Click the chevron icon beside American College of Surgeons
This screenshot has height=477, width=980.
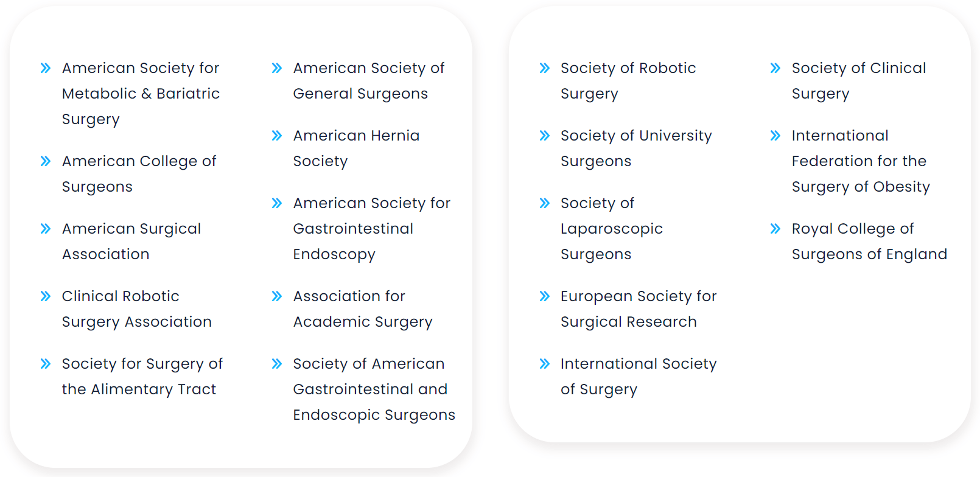point(46,161)
